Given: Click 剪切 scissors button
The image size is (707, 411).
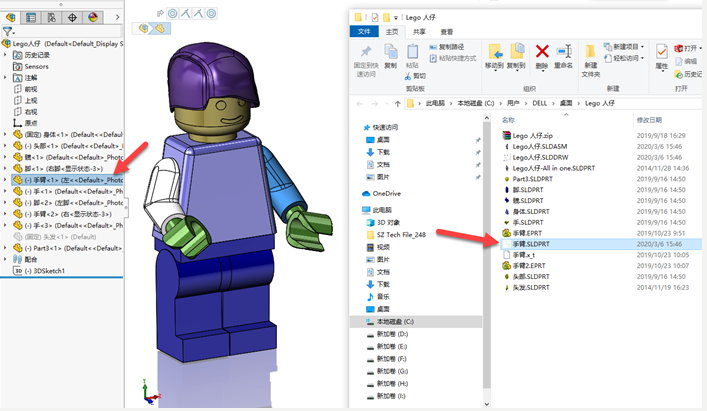Looking at the screenshot, I should coord(415,76).
